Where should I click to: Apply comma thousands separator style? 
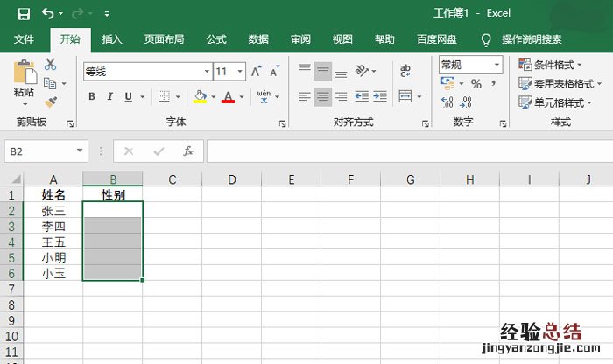(x=494, y=83)
